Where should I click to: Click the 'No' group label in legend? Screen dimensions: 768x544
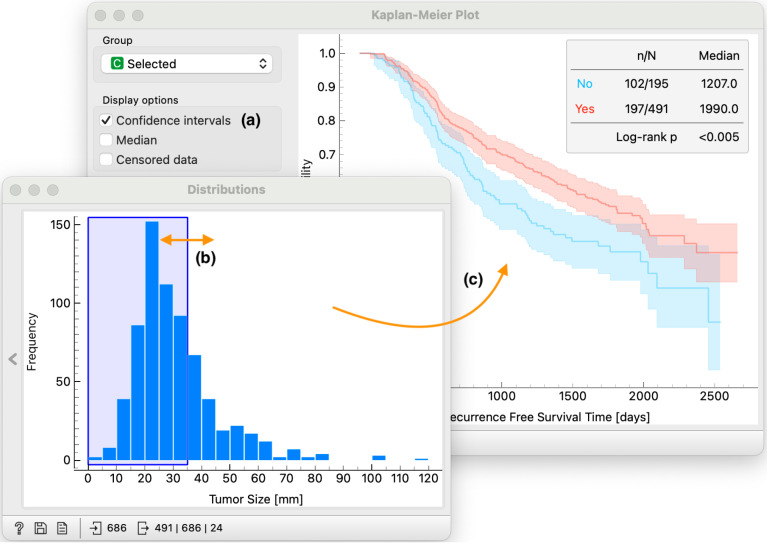point(584,84)
